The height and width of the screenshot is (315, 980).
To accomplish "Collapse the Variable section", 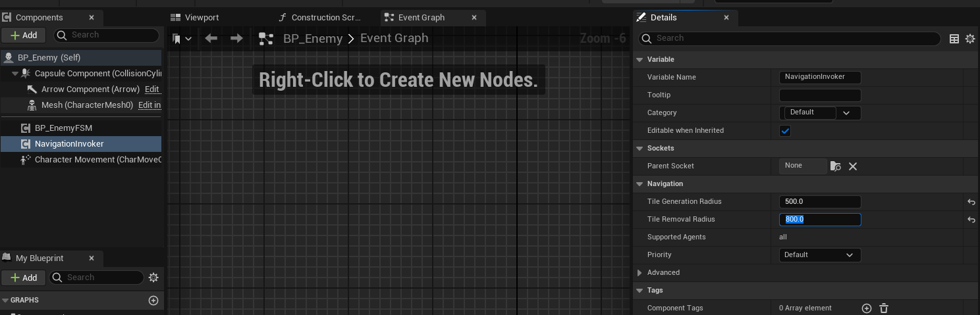I will coord(639,59).
